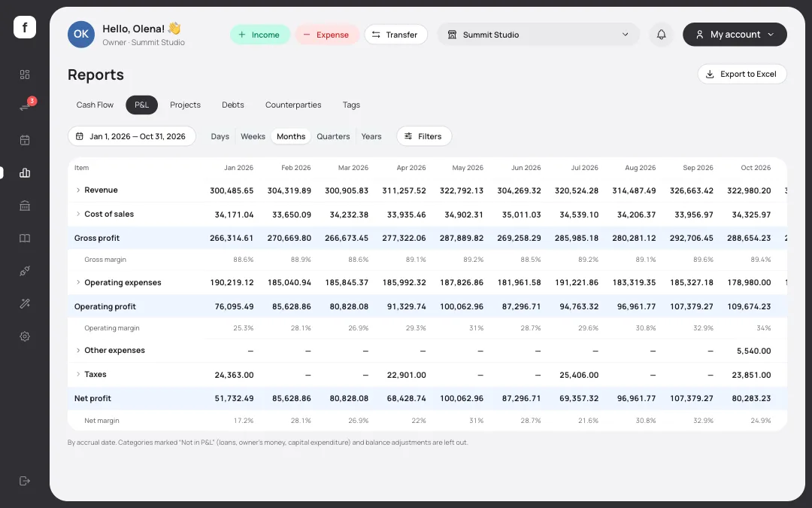Click the logout icon in sidebar
812x508 pixels.
coord(25,481)
